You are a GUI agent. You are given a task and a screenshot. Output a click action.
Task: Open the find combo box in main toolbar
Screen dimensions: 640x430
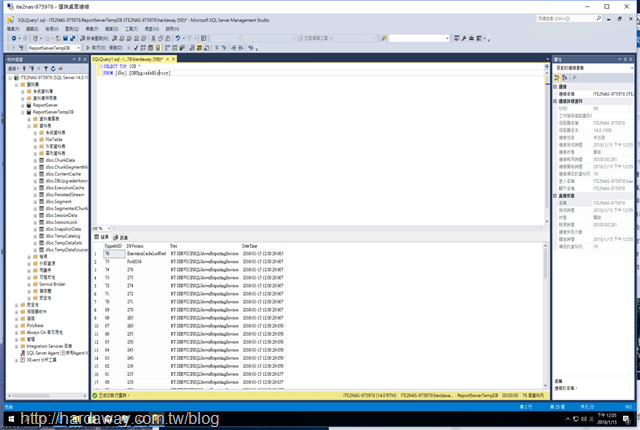point(419,38)
